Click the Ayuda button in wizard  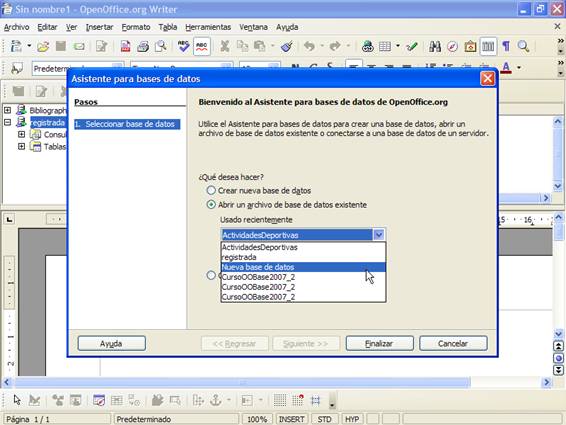(112, 343)
